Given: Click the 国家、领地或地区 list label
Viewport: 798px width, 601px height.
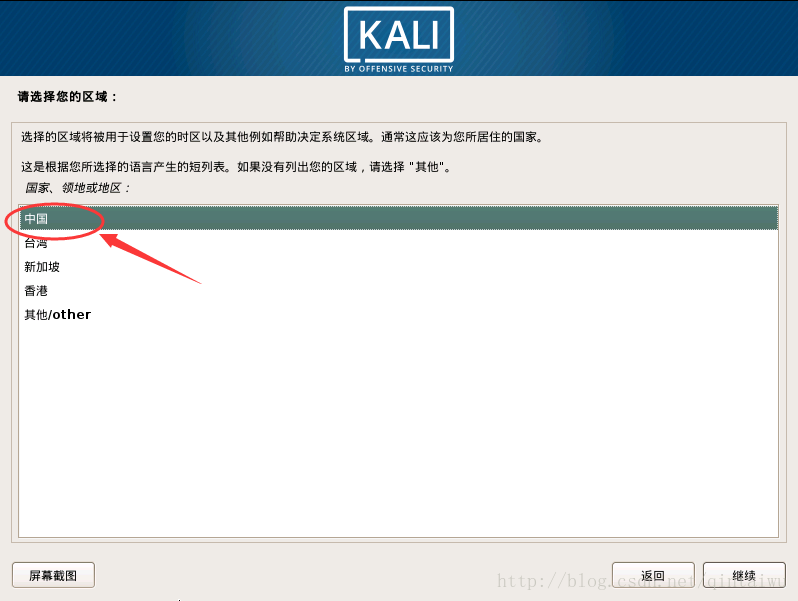Looking at the screenshot, I should pyautogui.click(x=77, y=188).
